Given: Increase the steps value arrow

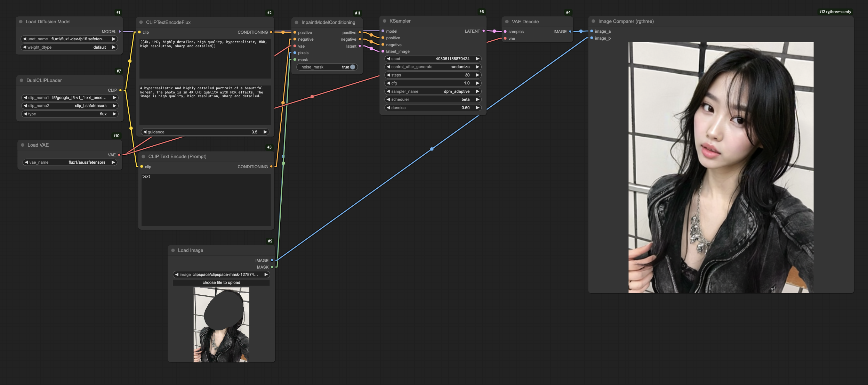Looking at the screenshot, I should [x=477, y=75].
